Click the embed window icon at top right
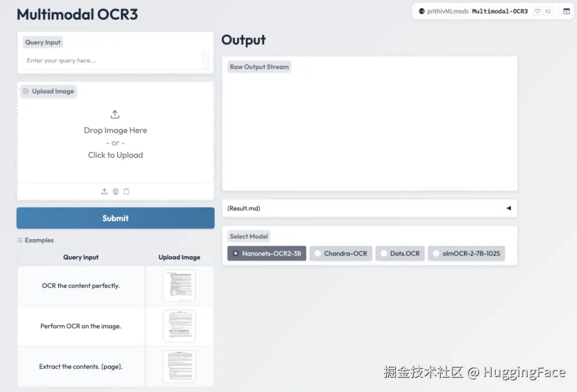 pyautogui.click(x=567, y=11)
